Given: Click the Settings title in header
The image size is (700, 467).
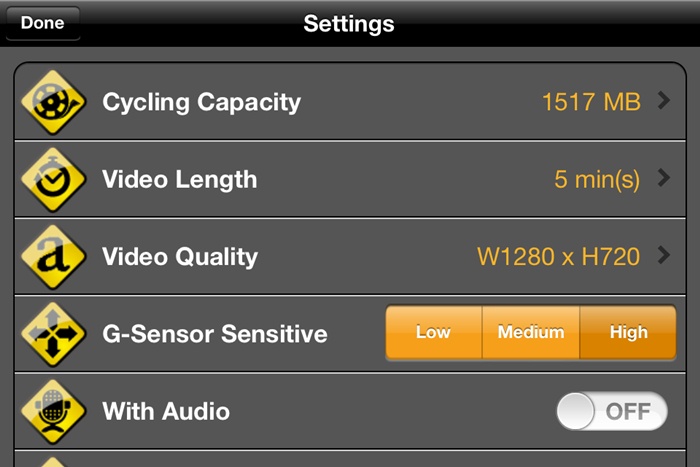Looking at the screenshot, I should pos(349,24).
